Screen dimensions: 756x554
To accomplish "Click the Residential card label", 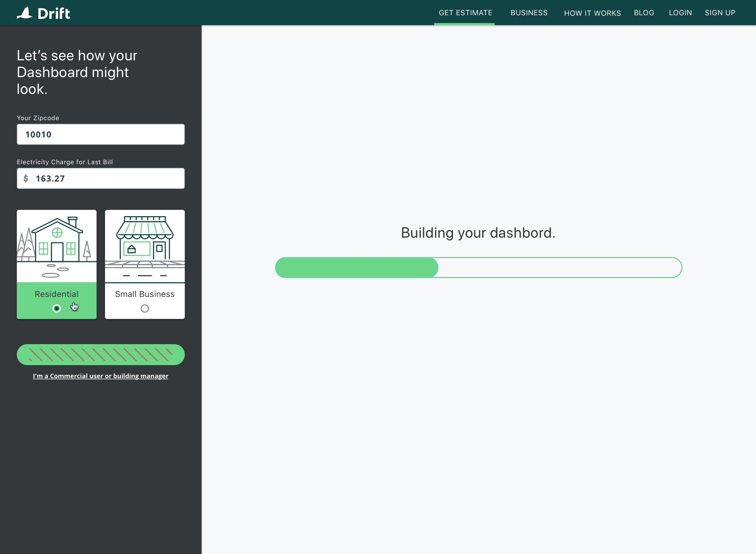I will (x=57, y=294).
